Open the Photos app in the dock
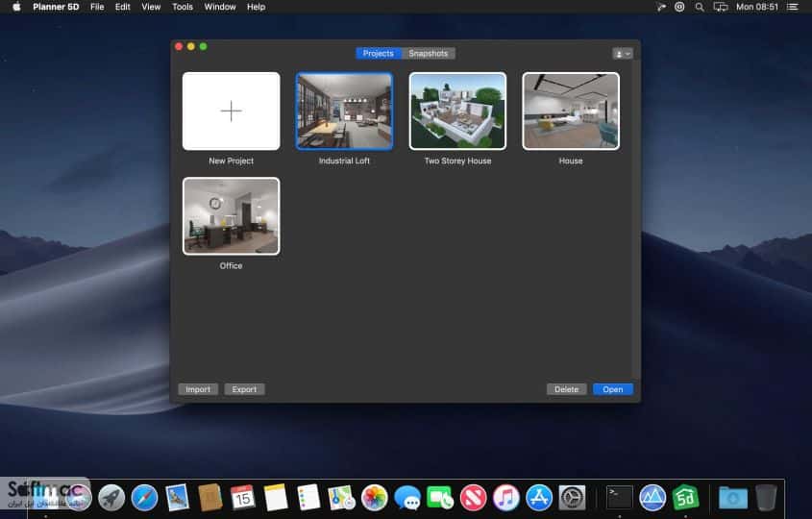The image size is (812, 519). 375,498
